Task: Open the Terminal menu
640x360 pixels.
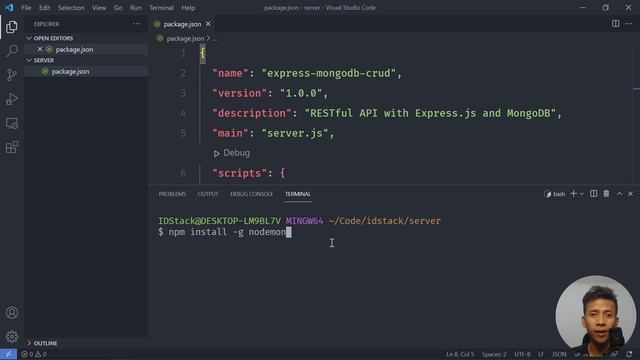Action: (x=161, y=8)
